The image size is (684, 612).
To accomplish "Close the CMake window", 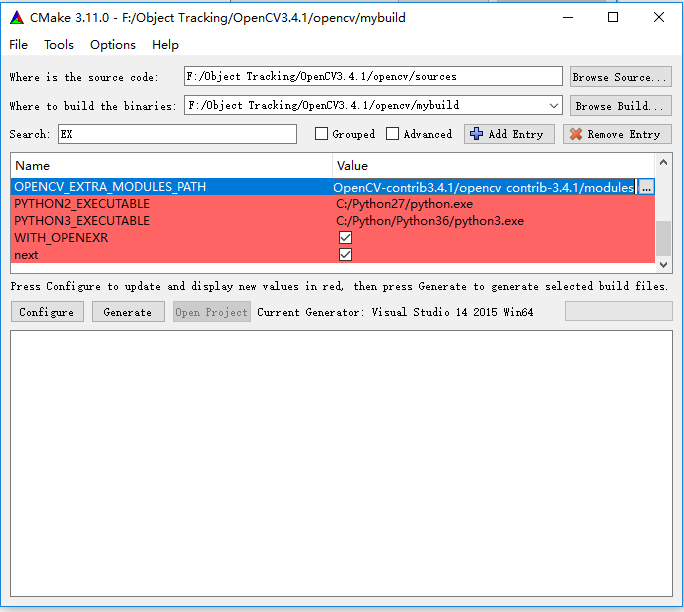I will 659,18.
